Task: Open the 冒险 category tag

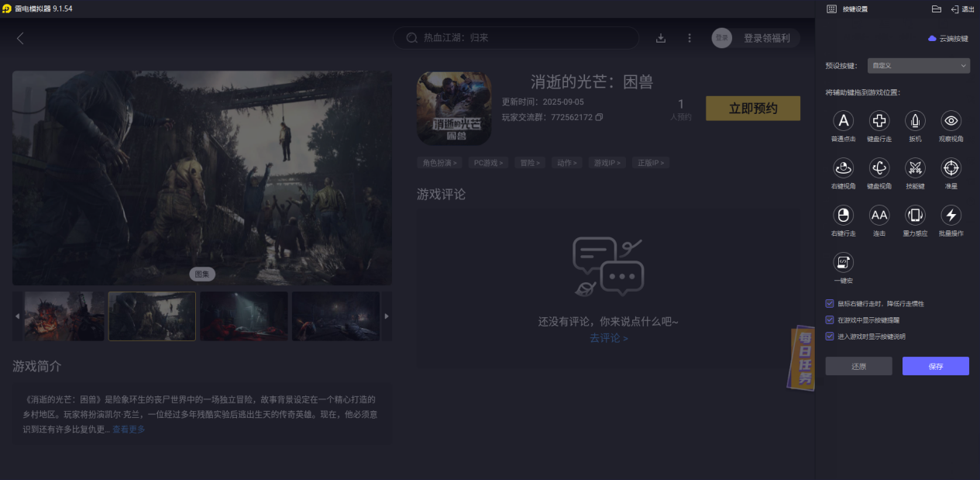Action: [x=531, y=163]
